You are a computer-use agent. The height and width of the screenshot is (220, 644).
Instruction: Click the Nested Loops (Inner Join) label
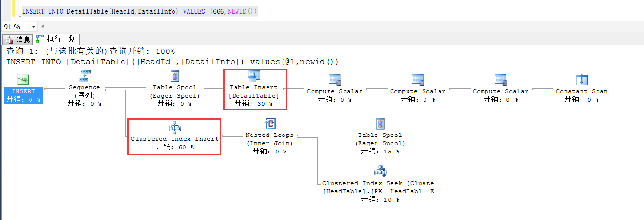[x=269, y=139]
